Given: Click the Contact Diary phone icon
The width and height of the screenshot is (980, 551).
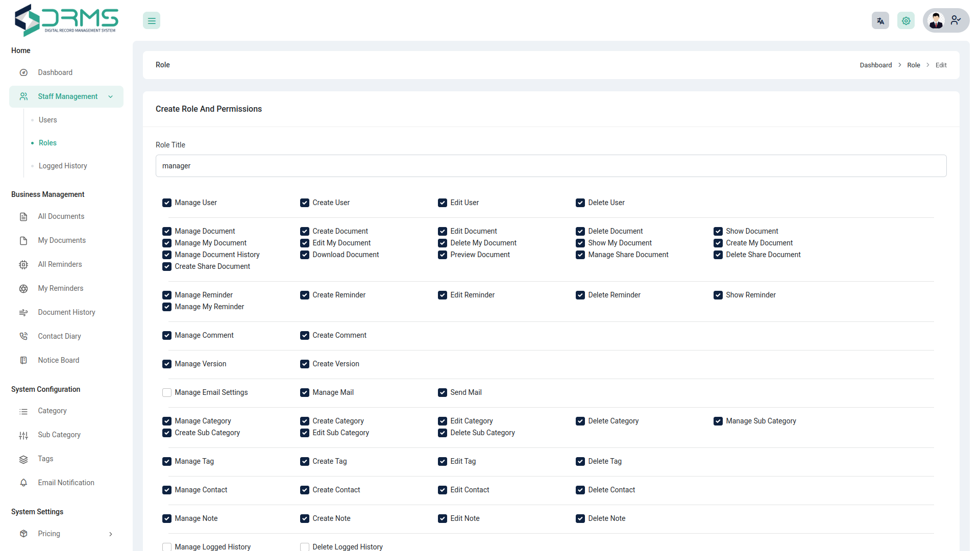Looking at the screenshot, I should tap(23, 336).
